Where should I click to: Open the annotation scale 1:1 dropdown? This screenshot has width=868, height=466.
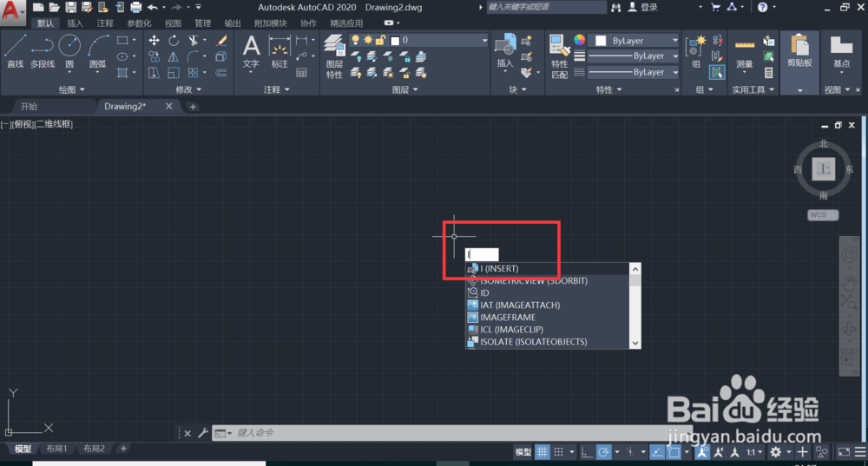point(754,452)
